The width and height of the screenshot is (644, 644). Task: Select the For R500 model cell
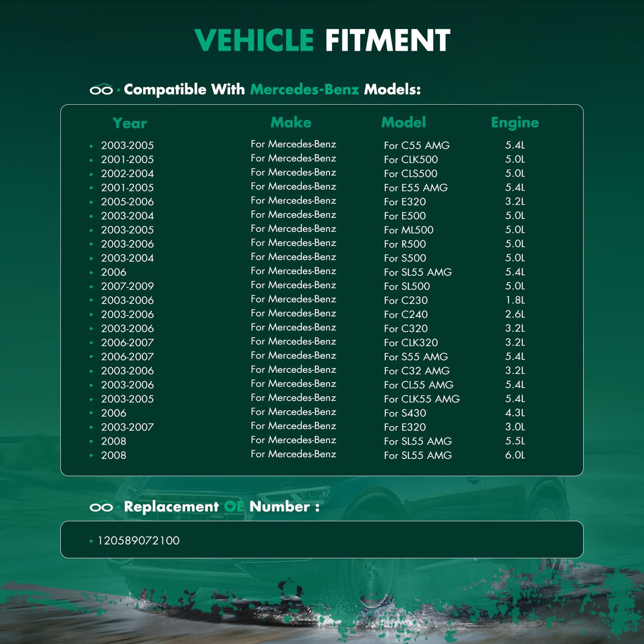[x=405, y=244]
